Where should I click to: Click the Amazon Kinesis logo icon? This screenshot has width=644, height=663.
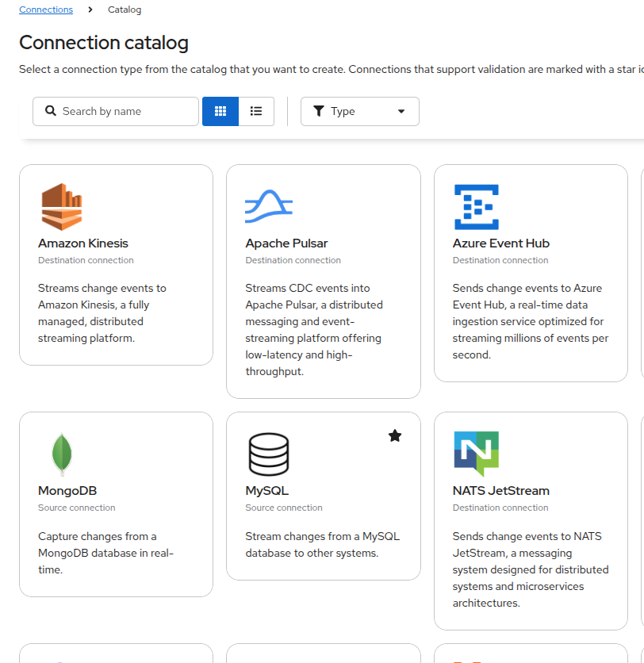61,207
